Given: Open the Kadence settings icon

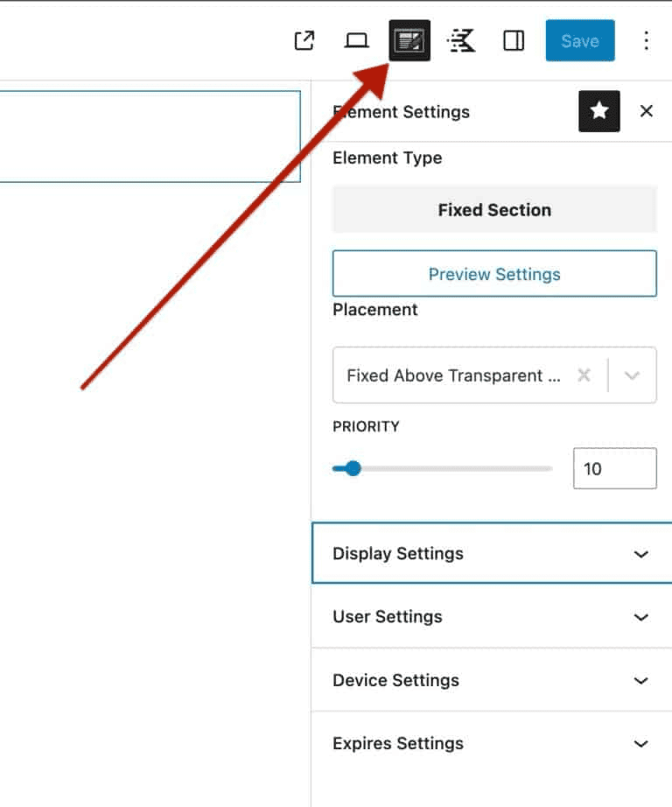Looking at the screenshot, I should point(461,41).
